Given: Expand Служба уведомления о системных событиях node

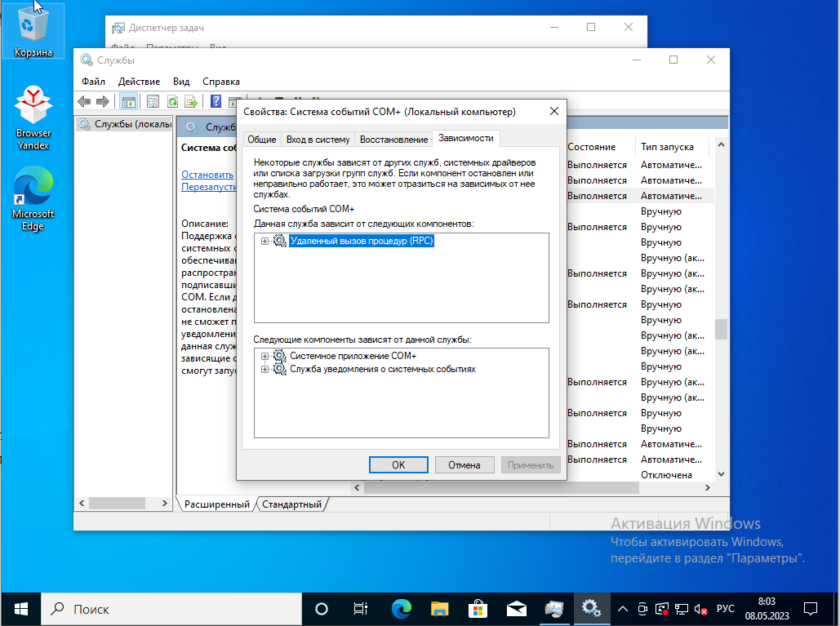Looking at the screenshot, I should (x=264, y=369).
